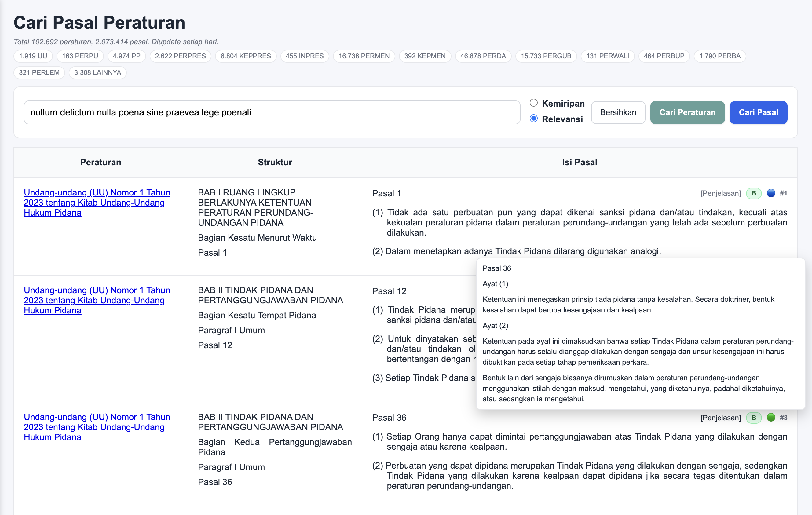Click the green B badge in Pasal 36 row
812x515 pixels.
[x=754, y=418]
